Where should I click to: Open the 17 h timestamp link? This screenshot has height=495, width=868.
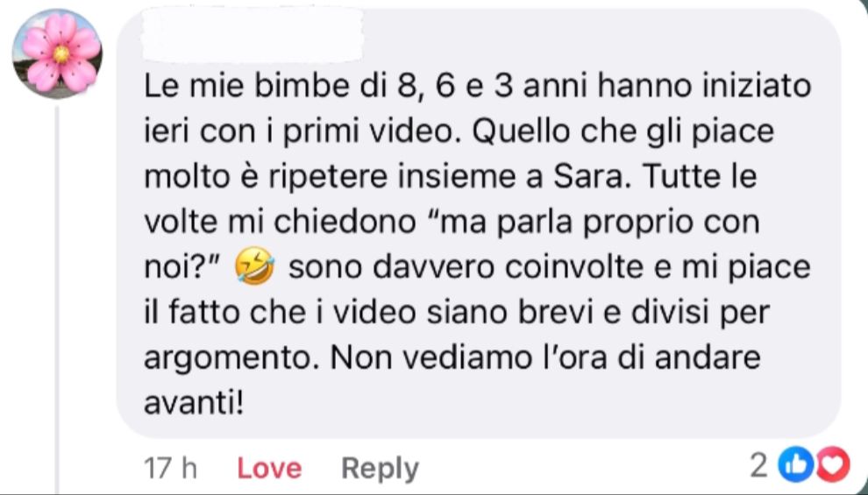[170, 469]
